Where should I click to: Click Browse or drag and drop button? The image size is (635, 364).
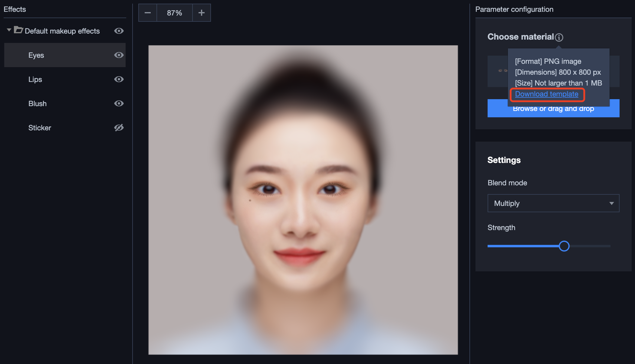[x=553, y=112]
